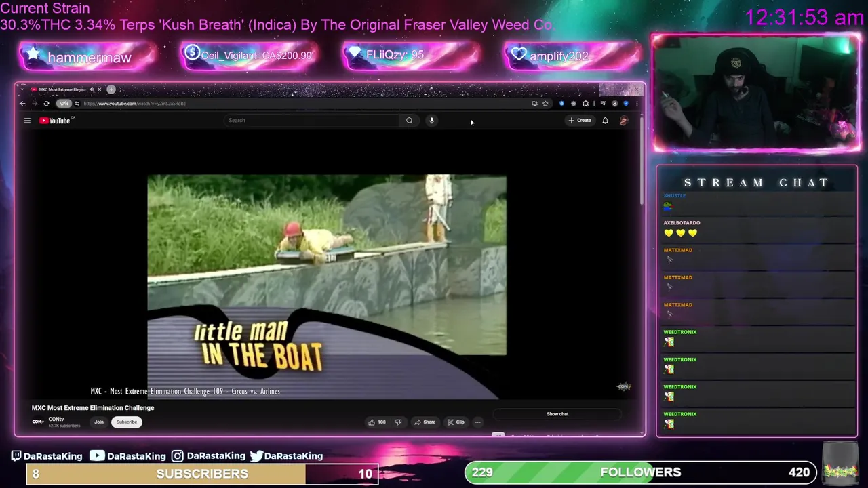The height and width of the screenshot is (488, 868).
Task: Share the MXC video
Action: click(425, 422)
